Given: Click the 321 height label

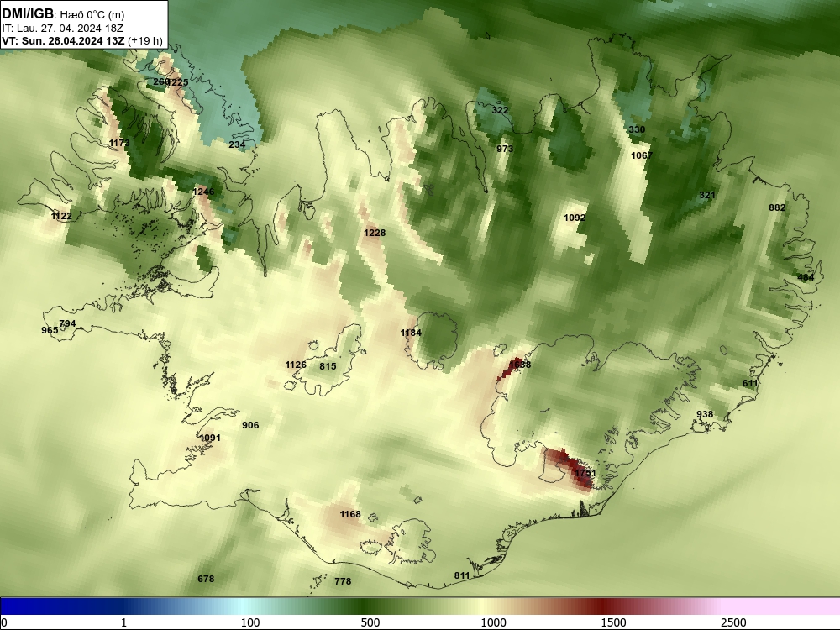Looking at the screenshot, I should (x=707, y=196).
